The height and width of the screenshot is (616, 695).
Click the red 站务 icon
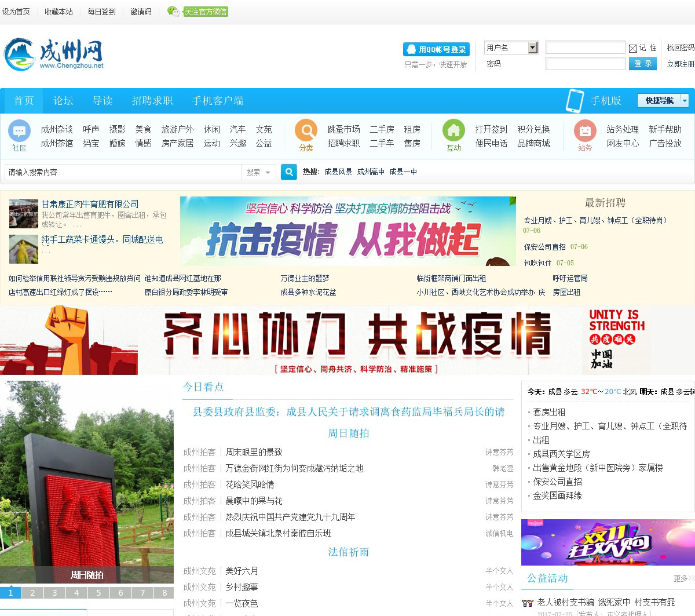(x=585, y=131)
